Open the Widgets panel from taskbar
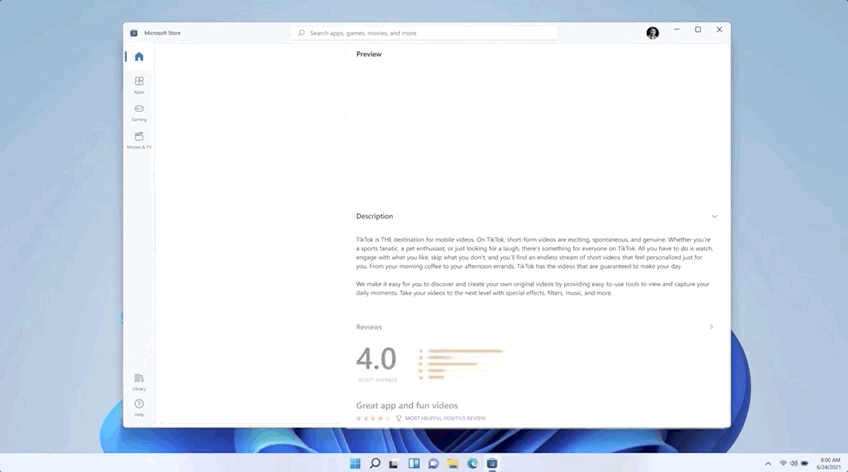Screen dimensions: 848x472 point(414,463)
